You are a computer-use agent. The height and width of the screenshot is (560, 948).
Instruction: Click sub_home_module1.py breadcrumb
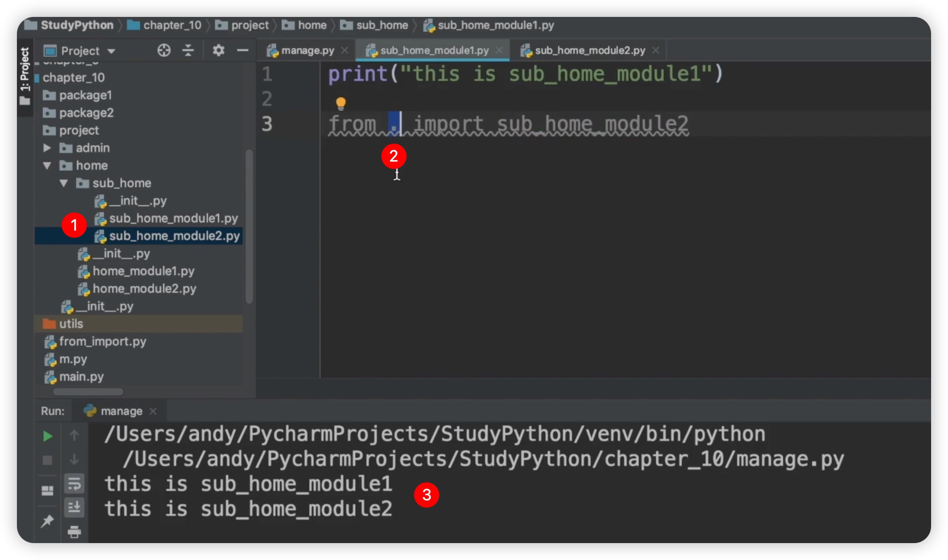coord(496,25)
